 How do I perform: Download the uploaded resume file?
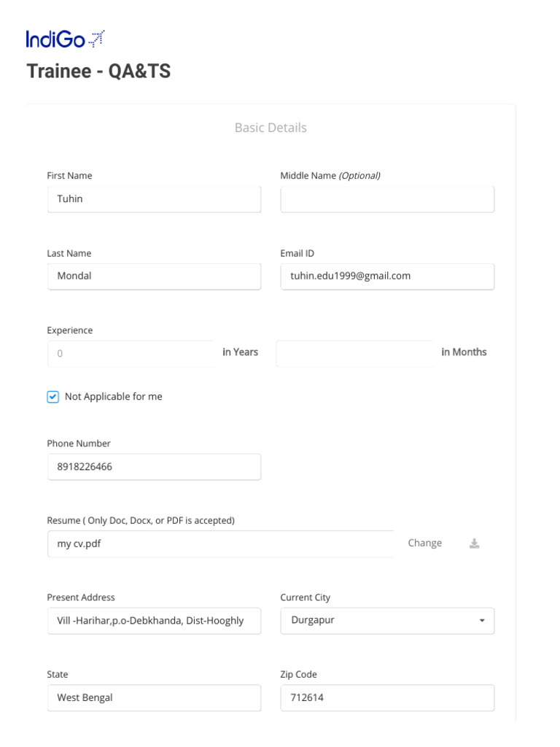(475, 543)
